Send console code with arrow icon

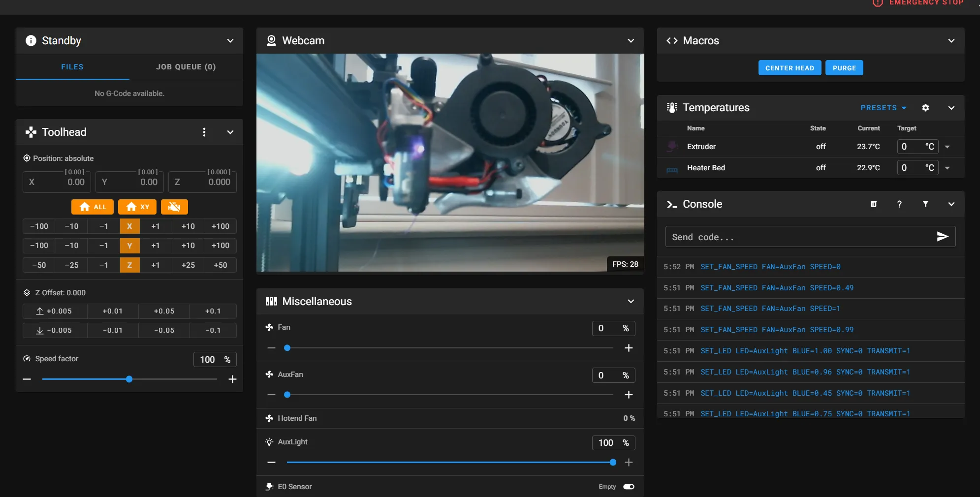(942, 237)
